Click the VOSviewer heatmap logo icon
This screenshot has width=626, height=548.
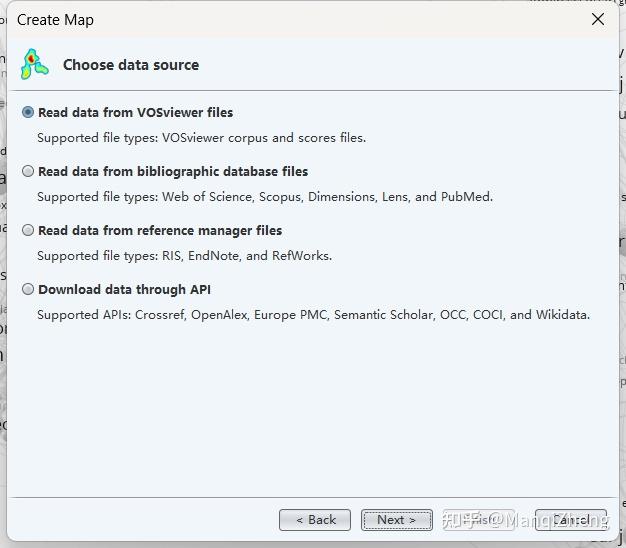click(x=34, y=64)
